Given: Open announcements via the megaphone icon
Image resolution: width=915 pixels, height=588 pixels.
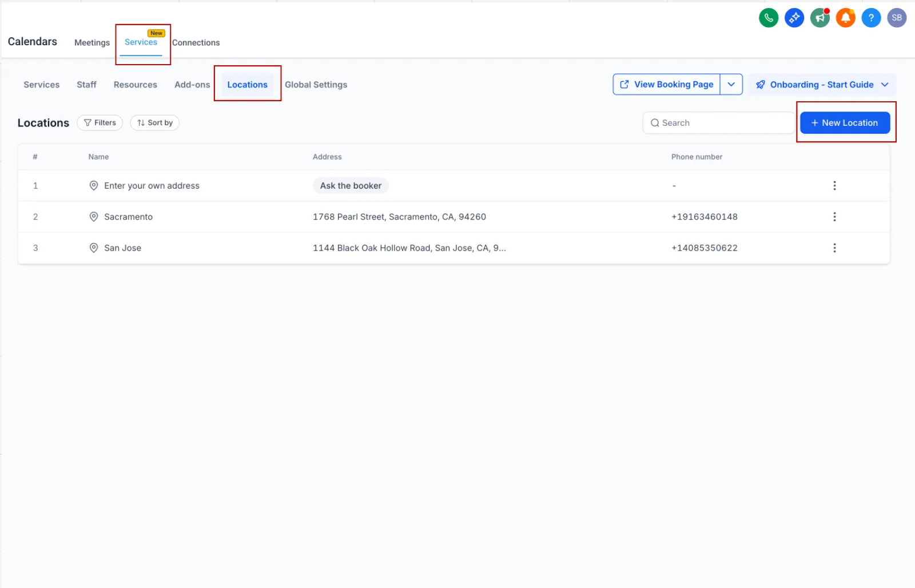Looking at the screenshot, I should coord(819,17).
